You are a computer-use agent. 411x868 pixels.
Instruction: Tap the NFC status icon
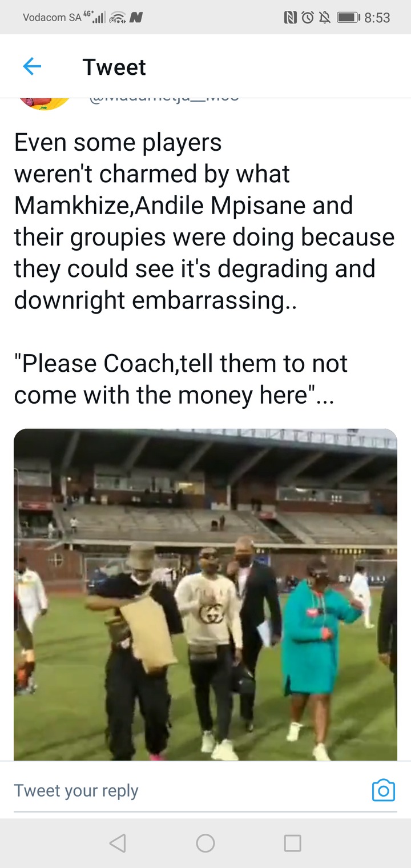pos(291,17)
